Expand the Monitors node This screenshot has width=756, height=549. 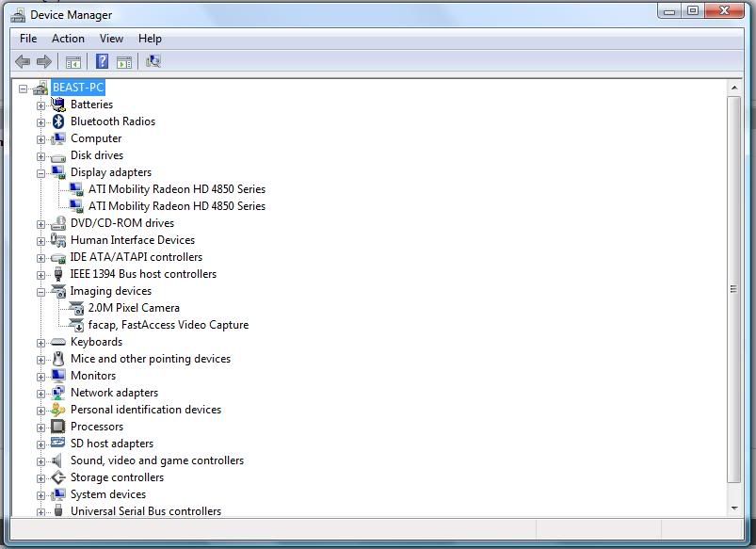pyautogui.click(x=41, y=377)
